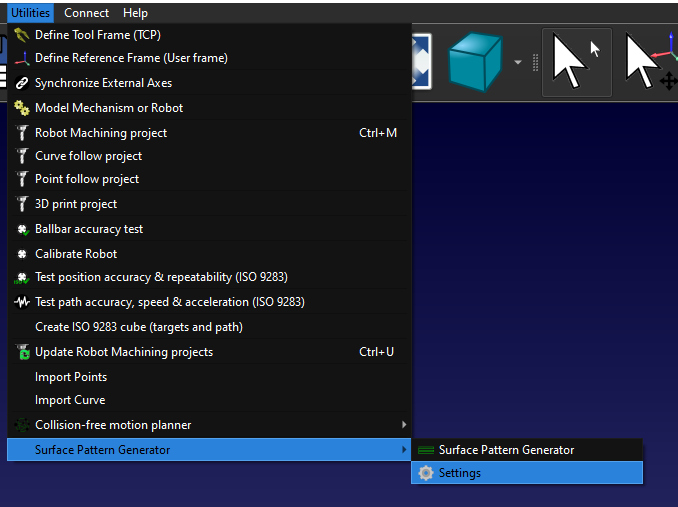Image resolution: width=678 pixels, height=507 pixels.
Task: Choose Define Reference Frame (User frame)
Action: (209, 58)
